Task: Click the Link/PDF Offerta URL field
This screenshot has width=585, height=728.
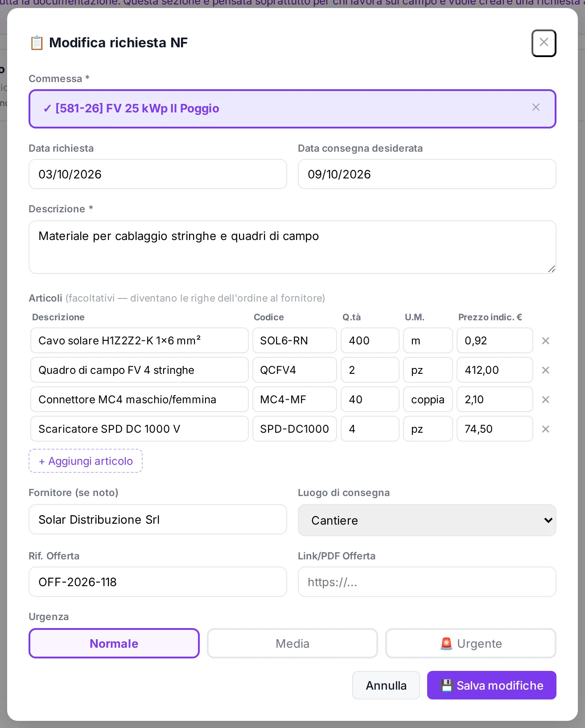Action: click(427, 582)
